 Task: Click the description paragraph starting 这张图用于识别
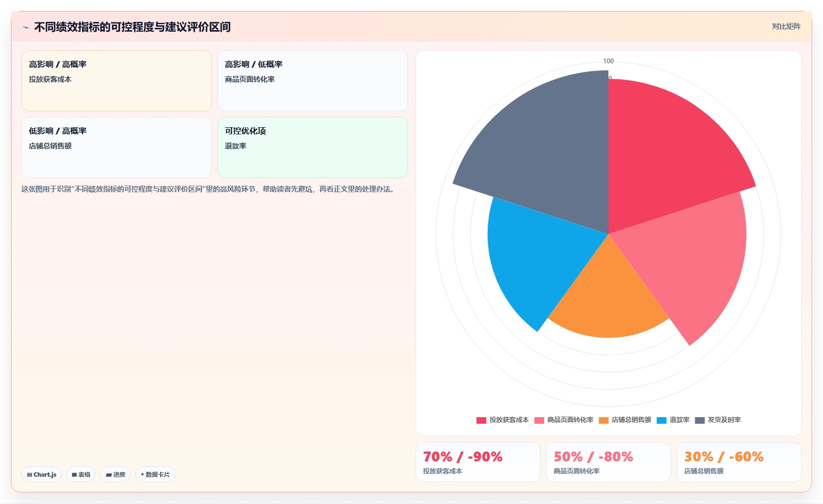[x=209, y=189]
